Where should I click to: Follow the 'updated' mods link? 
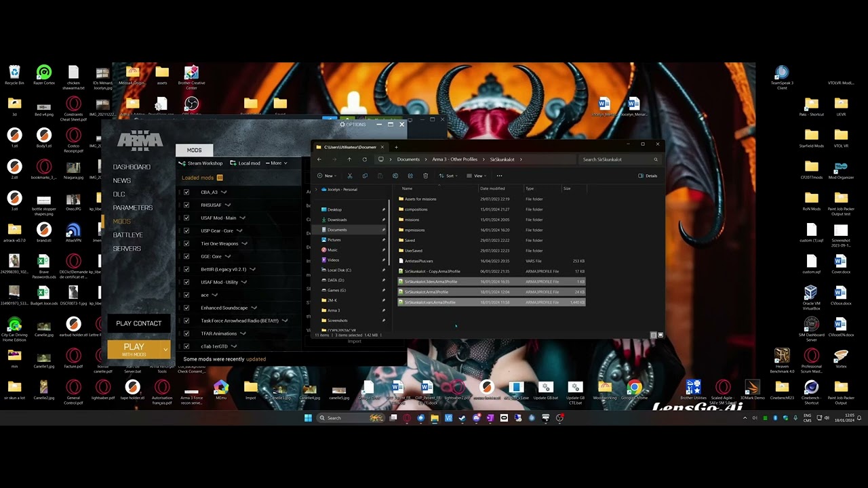256,359
